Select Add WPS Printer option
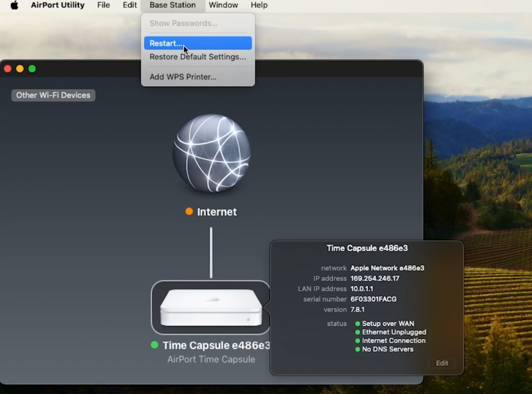This screenshot has height=394, width=532. click(198, 77)
